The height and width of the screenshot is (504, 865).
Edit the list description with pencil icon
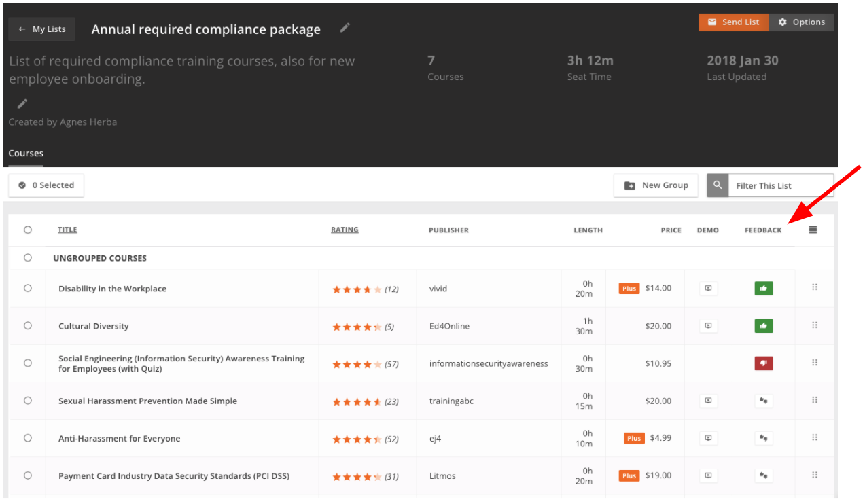[x=22, y=104]
